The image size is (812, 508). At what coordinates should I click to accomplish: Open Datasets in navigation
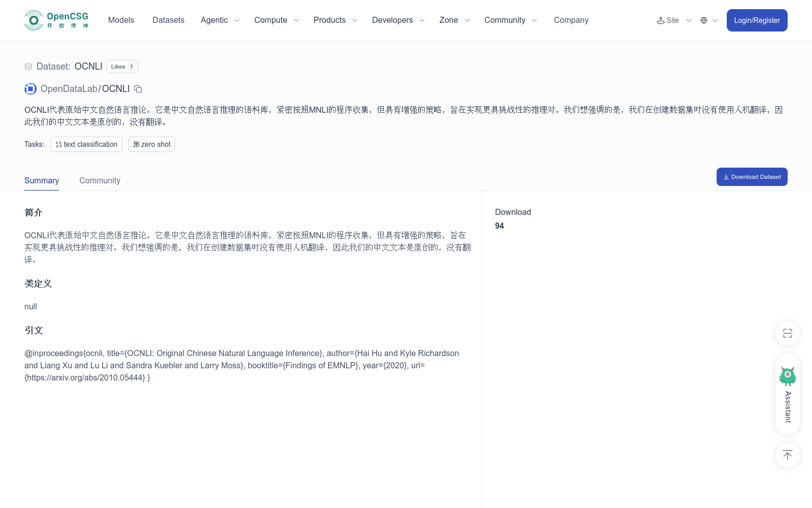[x=168, y=20]
